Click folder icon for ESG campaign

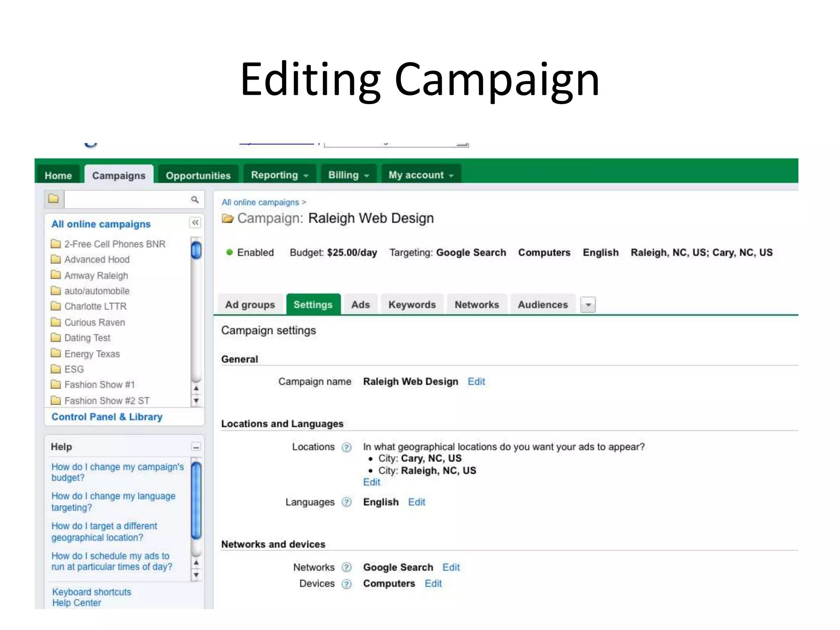56,369
